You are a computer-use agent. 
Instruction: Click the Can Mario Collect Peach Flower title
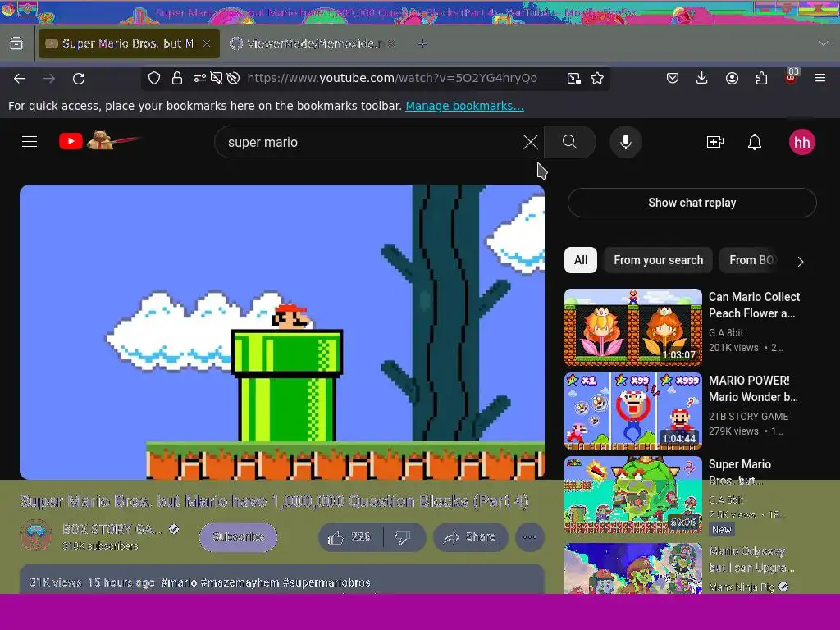[x=755, y=305]
